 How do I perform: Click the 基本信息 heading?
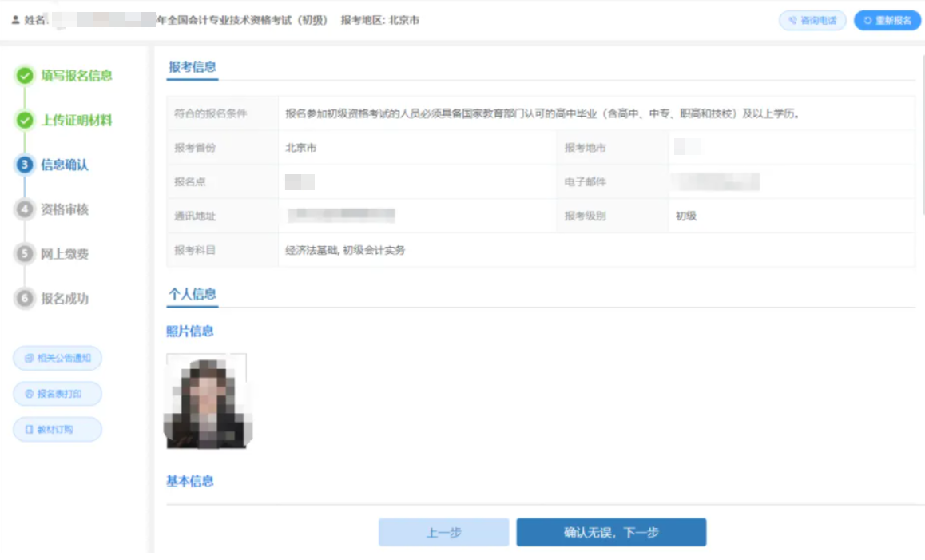(190, 481)
